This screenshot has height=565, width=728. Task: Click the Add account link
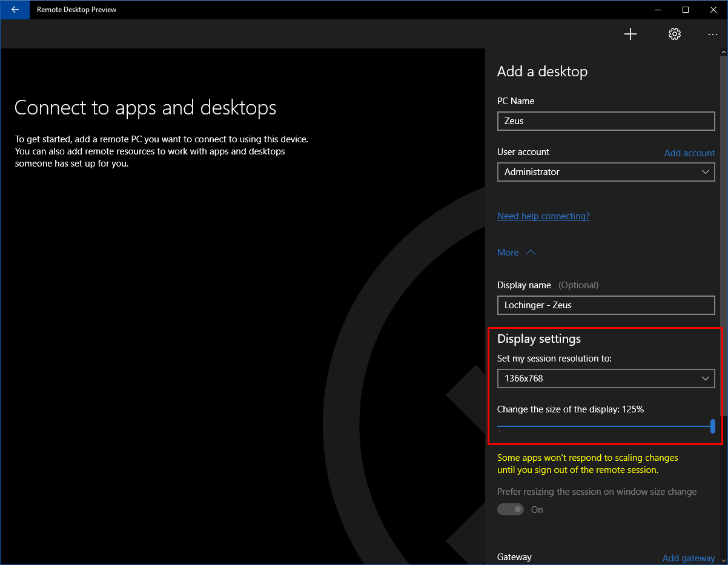tap(689, 153)
